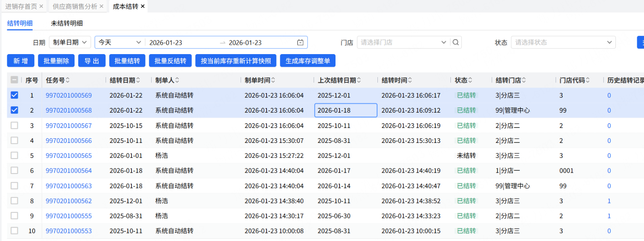Check row 7 checkbox for 9970201000563
The height and width of the screenshot is (241, 644).
[14, 186]
